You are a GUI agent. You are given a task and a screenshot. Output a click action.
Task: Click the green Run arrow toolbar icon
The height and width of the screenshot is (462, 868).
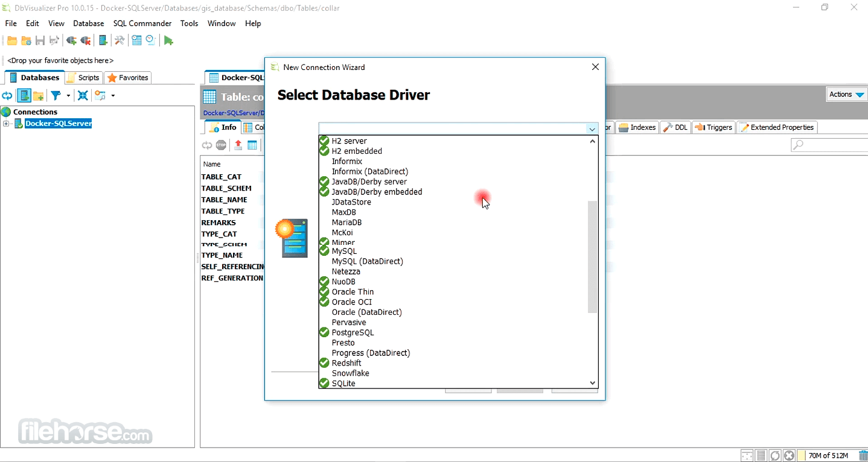coord(168,40)
